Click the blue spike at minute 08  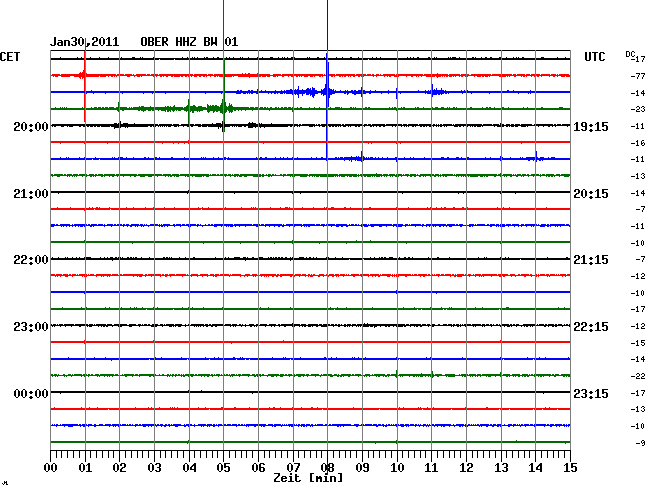point(327,79)
